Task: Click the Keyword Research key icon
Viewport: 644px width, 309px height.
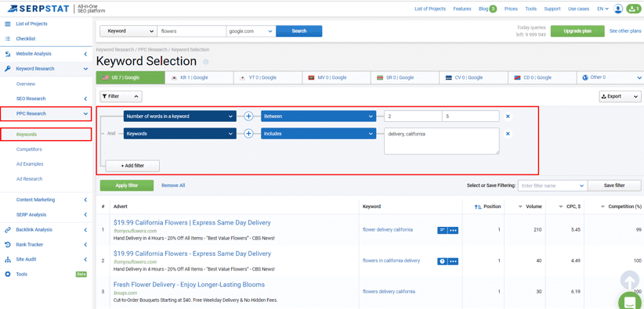Action: pyautogui.click(x=7, y=69)
